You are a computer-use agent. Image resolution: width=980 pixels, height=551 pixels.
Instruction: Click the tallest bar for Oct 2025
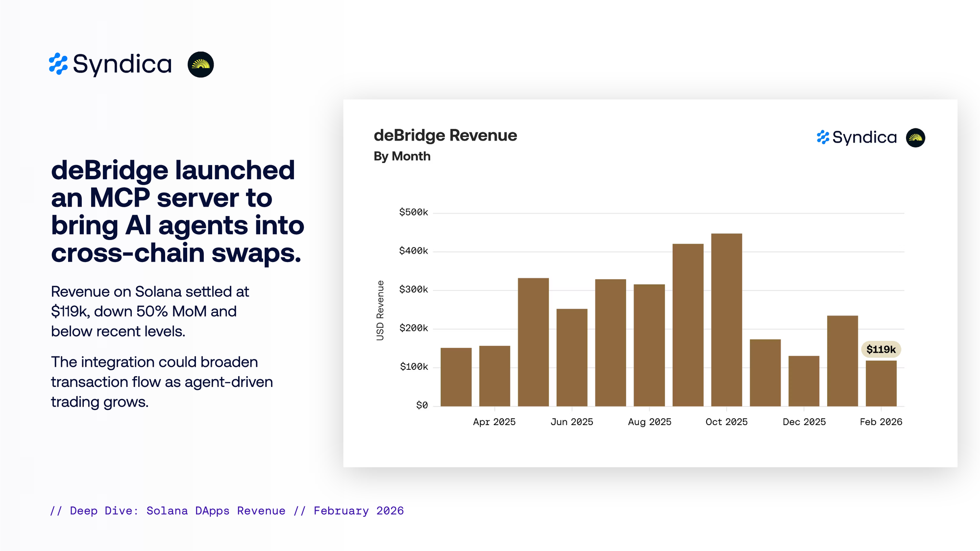tap(726, 319)
